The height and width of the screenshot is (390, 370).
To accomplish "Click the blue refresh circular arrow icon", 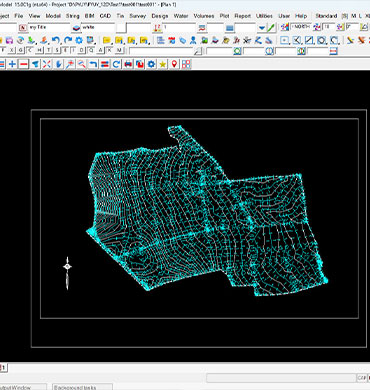I will (116, 64).
